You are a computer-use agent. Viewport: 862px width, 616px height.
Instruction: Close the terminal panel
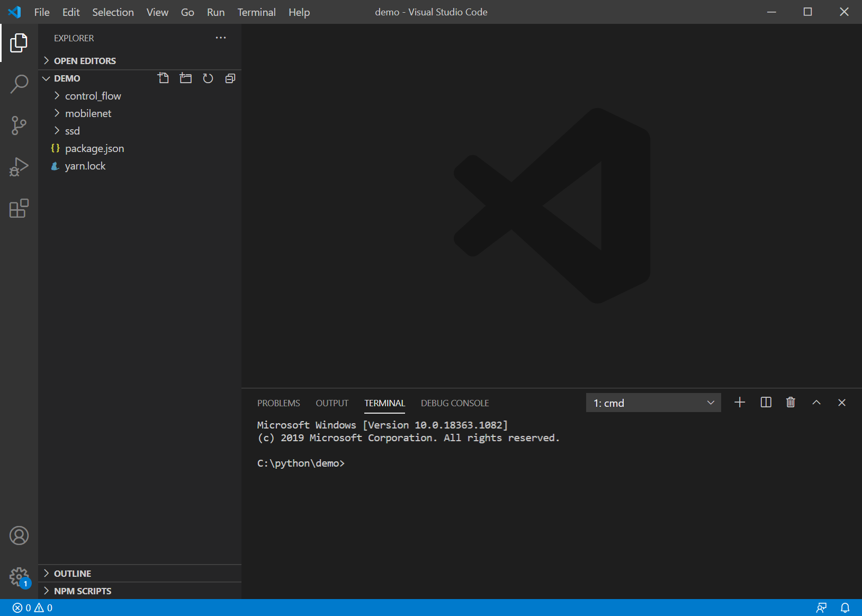(x=842, y=403)
